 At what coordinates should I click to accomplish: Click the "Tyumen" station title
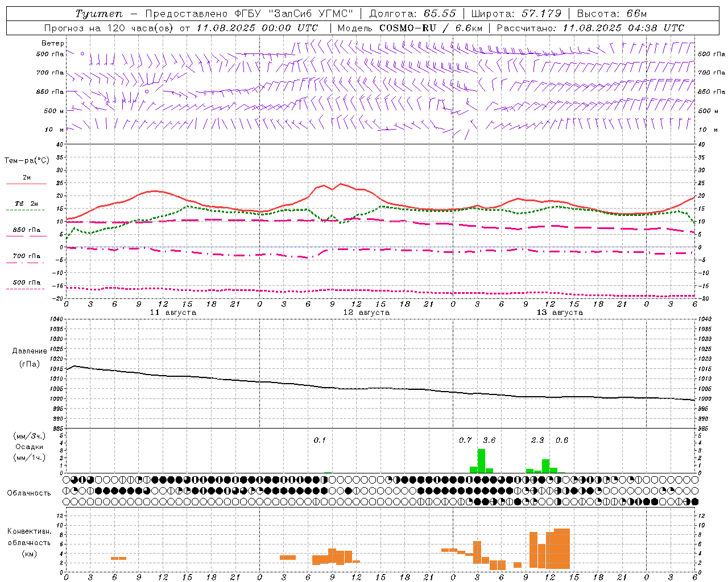(98, 14)
